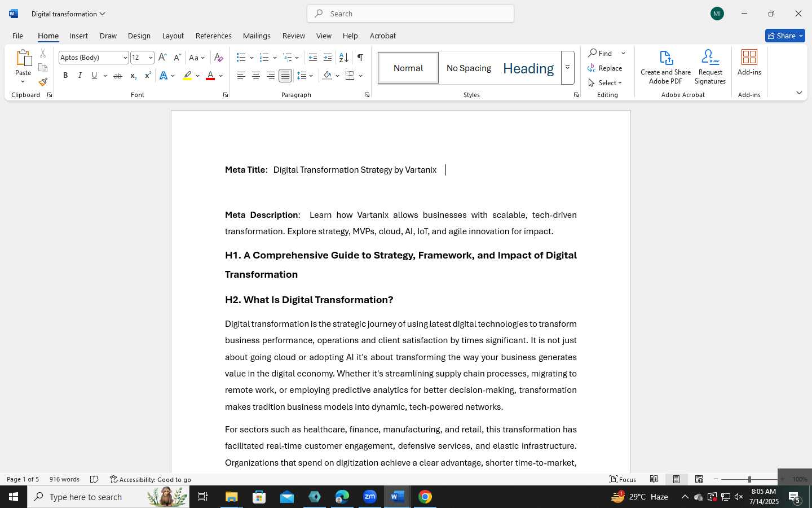Click the Find magnifier button
The width and height of the screenshot is (812, 508).
(601, 53)
